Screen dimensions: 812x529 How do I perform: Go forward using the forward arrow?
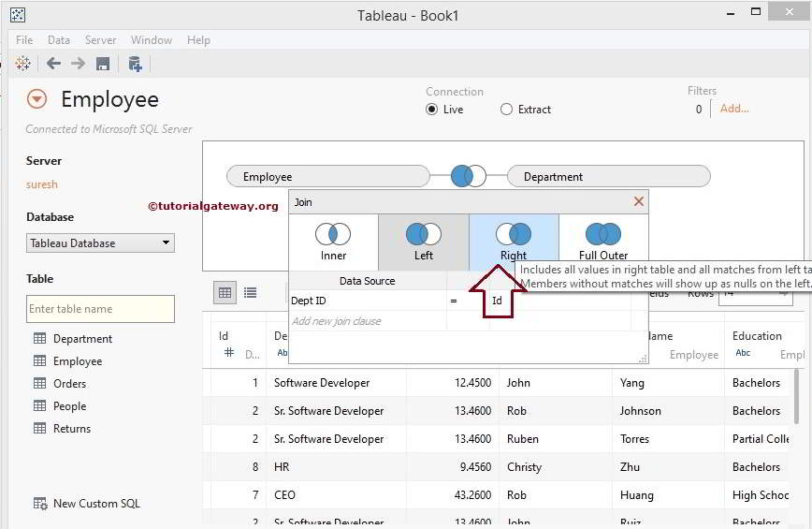[x=79, y=64]
